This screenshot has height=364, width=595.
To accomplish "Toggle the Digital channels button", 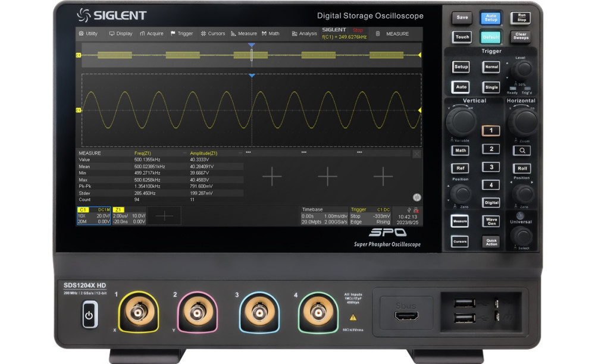I will pos(491,202).
